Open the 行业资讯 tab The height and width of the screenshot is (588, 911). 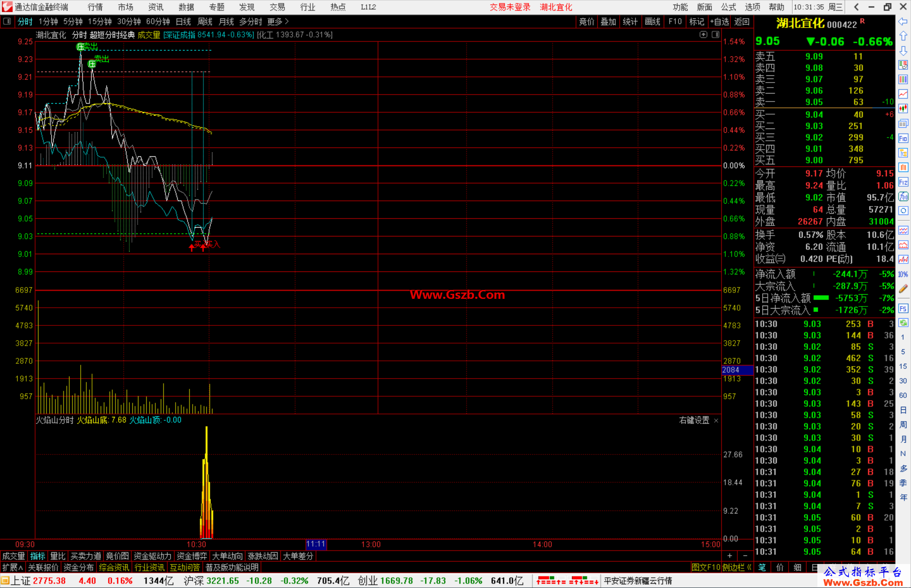click(x=150, y=567)
